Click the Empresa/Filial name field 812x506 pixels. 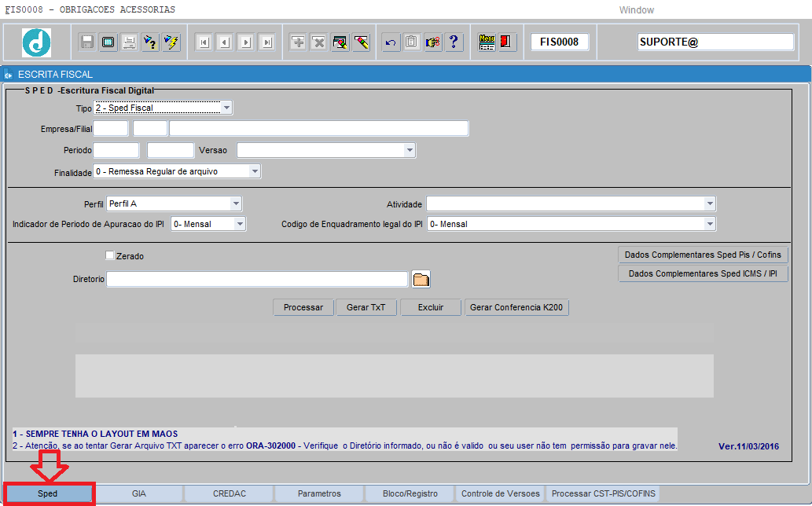[319, 128]
